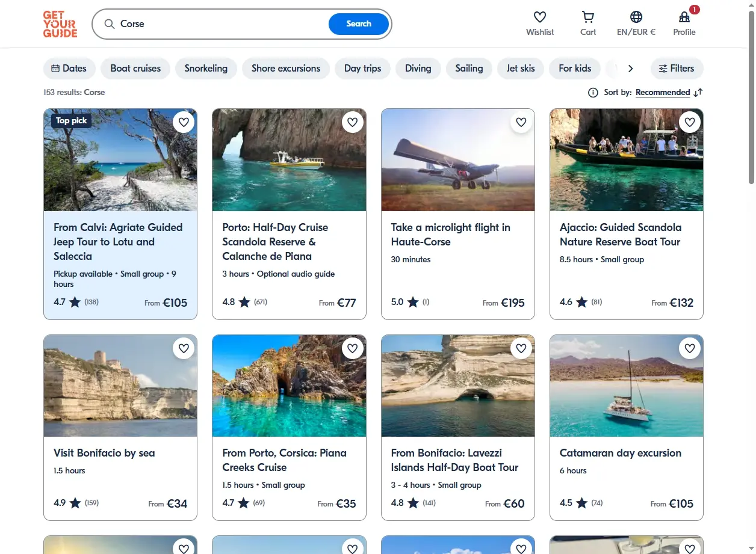Click the blue Search button

click(x=359, y=24)
